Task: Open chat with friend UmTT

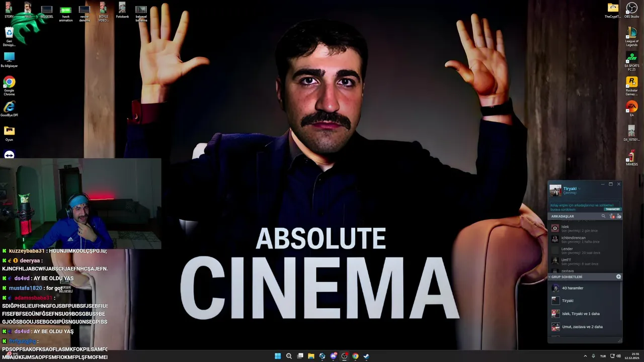Action: point(585,261)
